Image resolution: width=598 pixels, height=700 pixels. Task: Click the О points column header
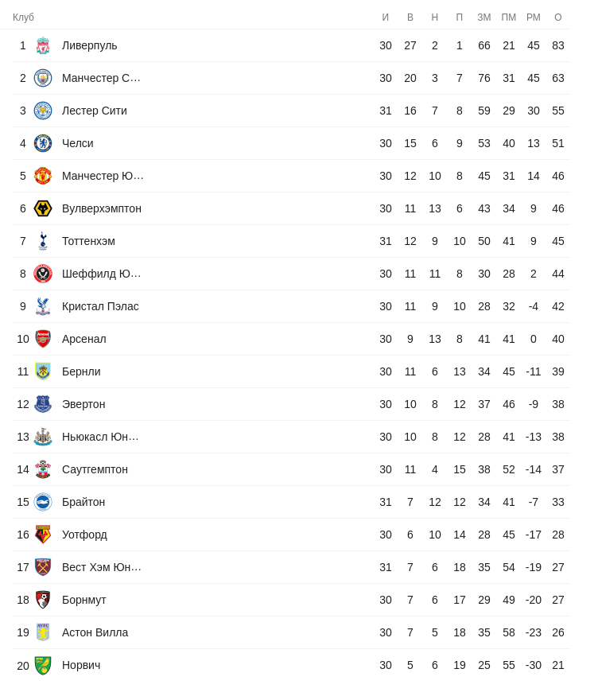[558, 17]
